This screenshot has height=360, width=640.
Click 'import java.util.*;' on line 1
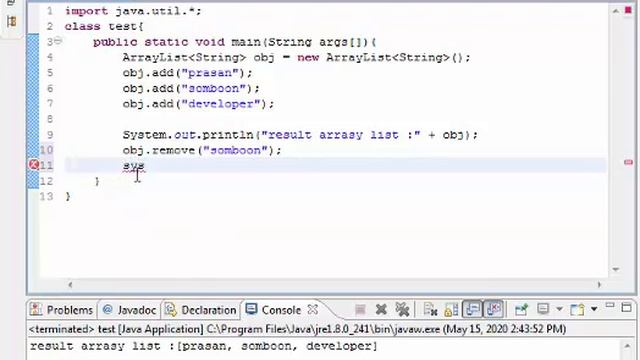point(133,11)
